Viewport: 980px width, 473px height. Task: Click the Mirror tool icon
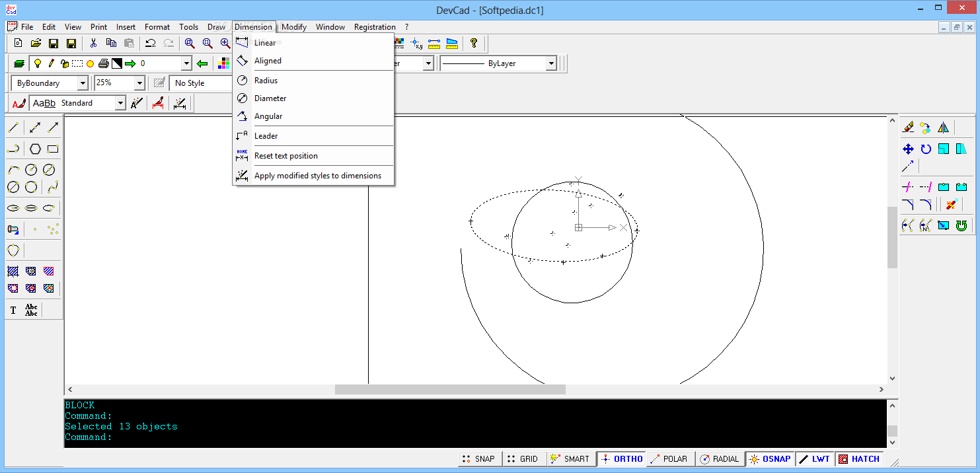click(943, 127)
